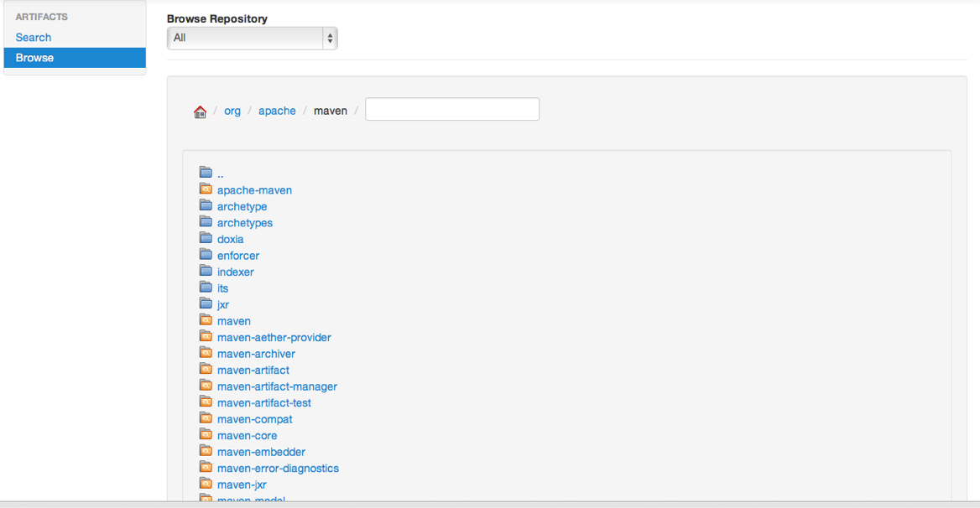The image size is (980, 508).
Task: Click the folder icon beside jxr
Action: tap(206, 303)
